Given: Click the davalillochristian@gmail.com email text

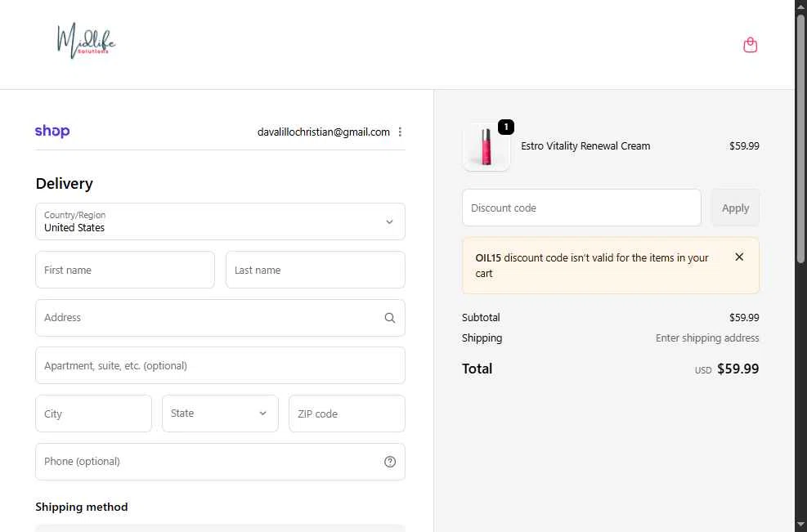Looking at the screenshot, I should click(x=323, y=132).
